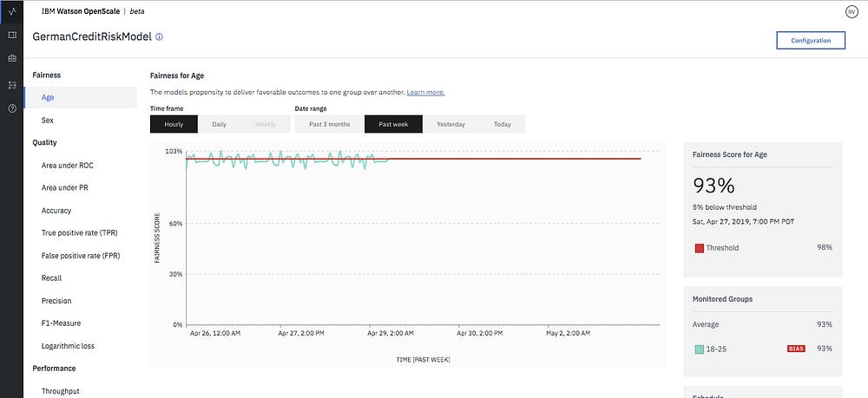Click the 'Fairness Score for Age' heading
The width and height of the screenshot is (868, 398).
(x=730, y=154)
